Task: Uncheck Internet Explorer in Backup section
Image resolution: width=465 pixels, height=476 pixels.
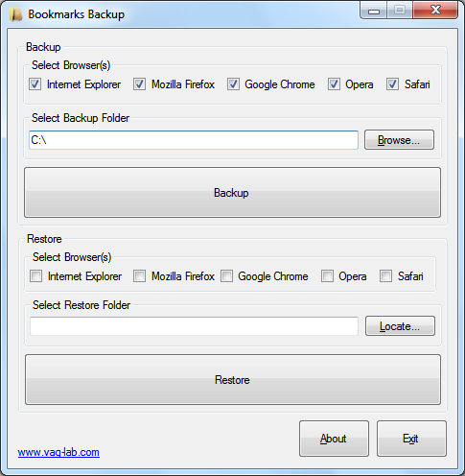Action: pyautogui.click(x=35, y=84)
